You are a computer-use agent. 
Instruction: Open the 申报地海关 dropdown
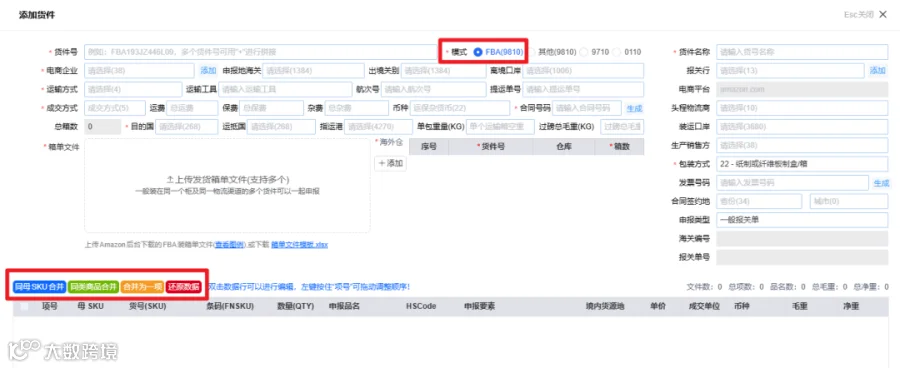(313, 71)
